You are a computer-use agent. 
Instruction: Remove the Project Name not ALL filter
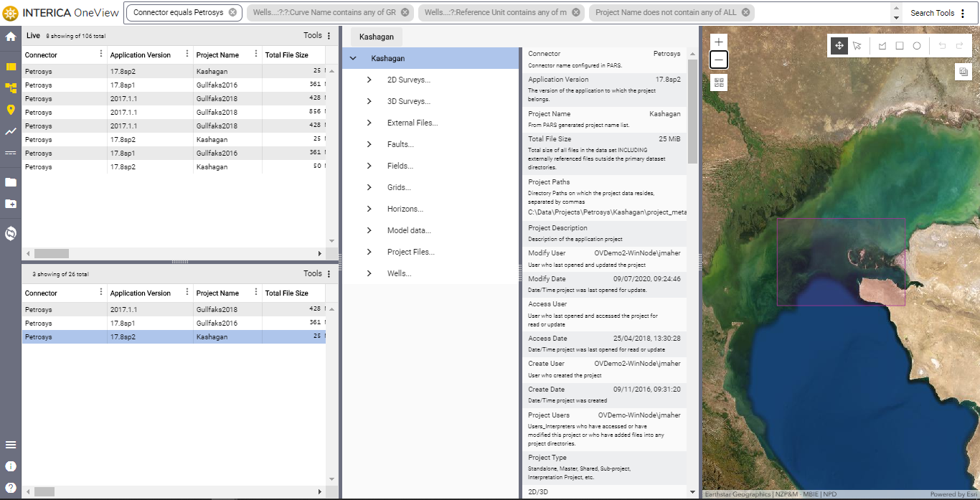coord(745,13)
